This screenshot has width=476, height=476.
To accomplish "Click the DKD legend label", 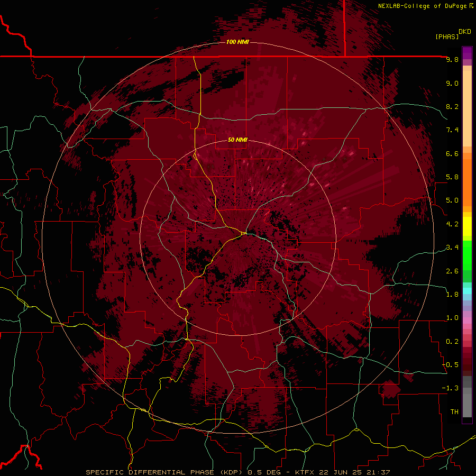I will 465,32.
